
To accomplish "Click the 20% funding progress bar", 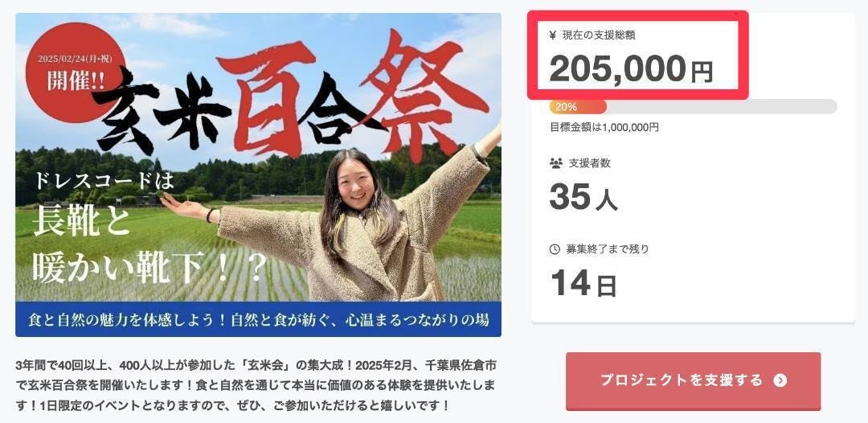I will tap(693, 106).
